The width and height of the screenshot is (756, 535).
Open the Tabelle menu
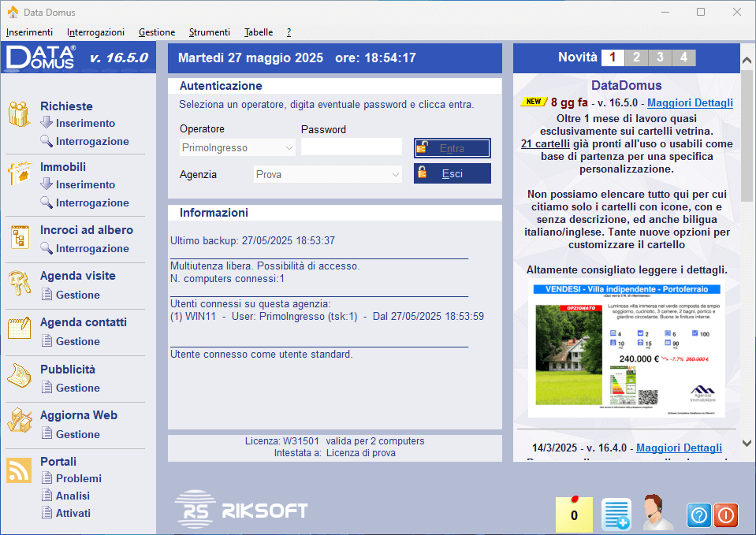(x=259, y=32)
